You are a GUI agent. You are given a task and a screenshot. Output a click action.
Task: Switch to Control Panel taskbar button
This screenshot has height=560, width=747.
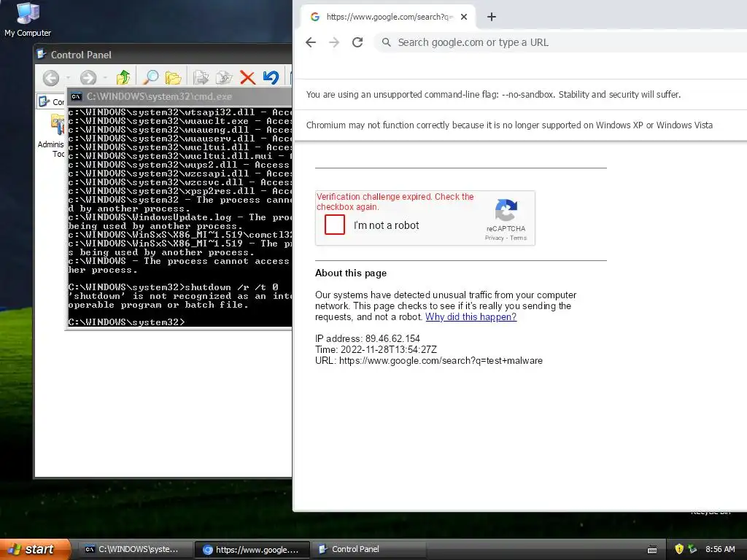368,550
